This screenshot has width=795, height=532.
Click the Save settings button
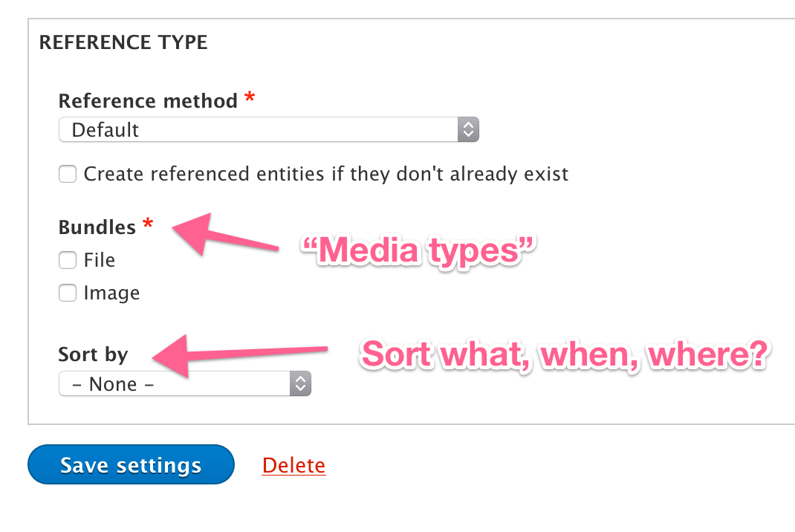(132, 464)
